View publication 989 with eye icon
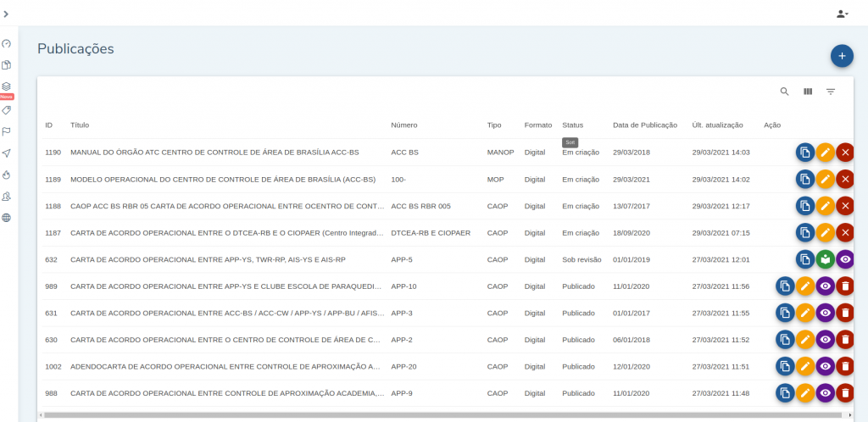The height and width of the screenshot is (422, 868). (826, 286)
